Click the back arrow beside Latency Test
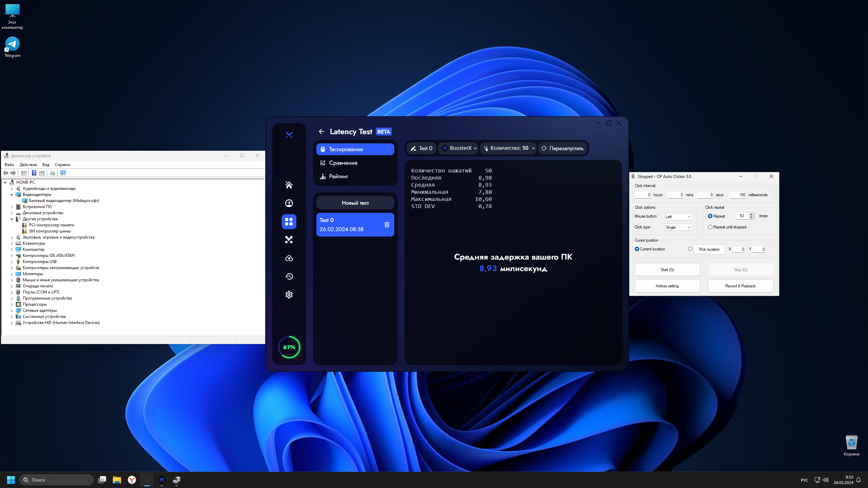 [x=321, y=131]
